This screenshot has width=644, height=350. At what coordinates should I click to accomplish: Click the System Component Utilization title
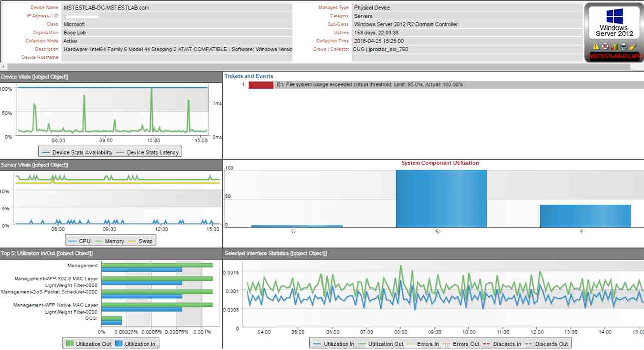[440, 163]
